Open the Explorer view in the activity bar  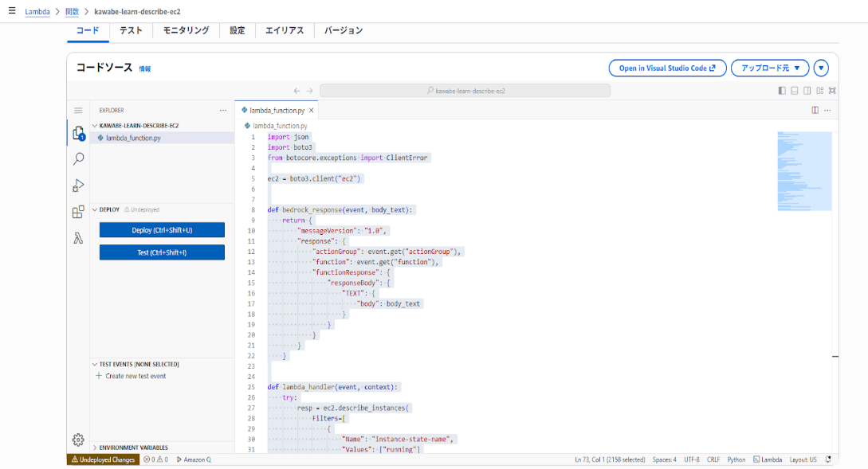coord(78,133)
